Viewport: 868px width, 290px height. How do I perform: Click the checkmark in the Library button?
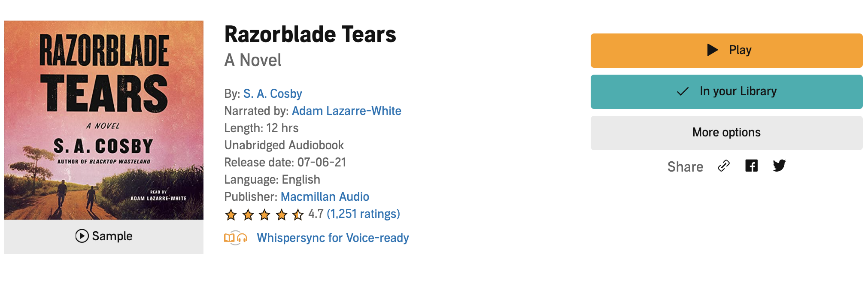coord(683,91)
